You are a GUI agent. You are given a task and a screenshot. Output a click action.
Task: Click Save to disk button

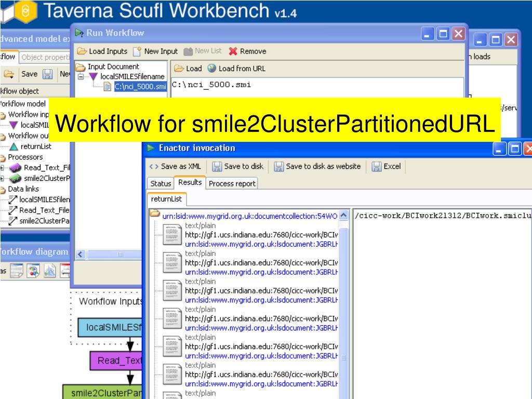tap(238, 166)
